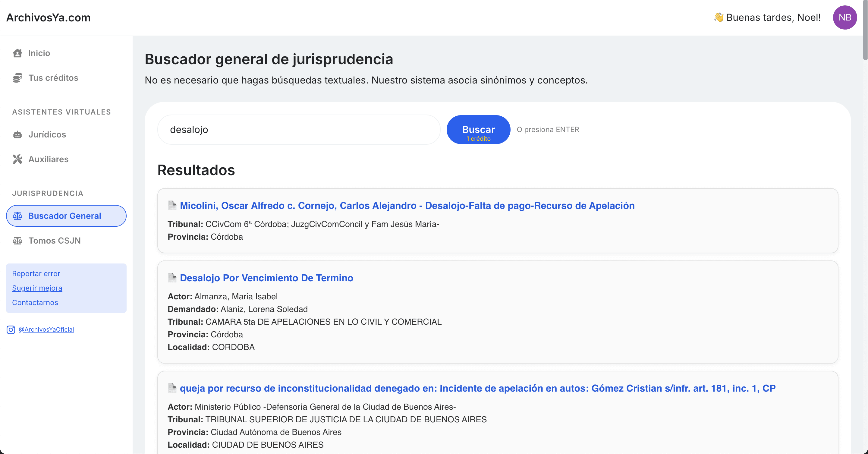This screenshot has width=868, height=454.
Task: Click the coins icon beside Tus créditos
Action: point(17,77)
